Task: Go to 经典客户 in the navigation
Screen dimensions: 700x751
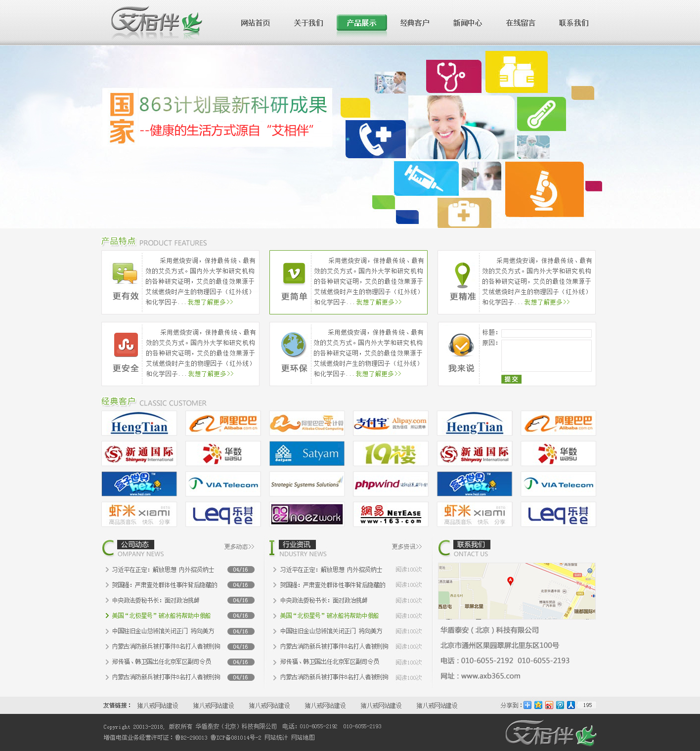Action: (415, 23)
